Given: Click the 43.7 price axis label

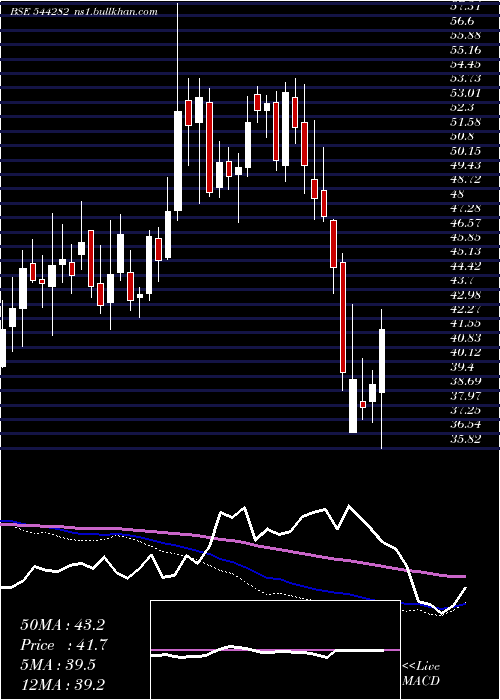Looking at the screenshot, I should (462, 281).
